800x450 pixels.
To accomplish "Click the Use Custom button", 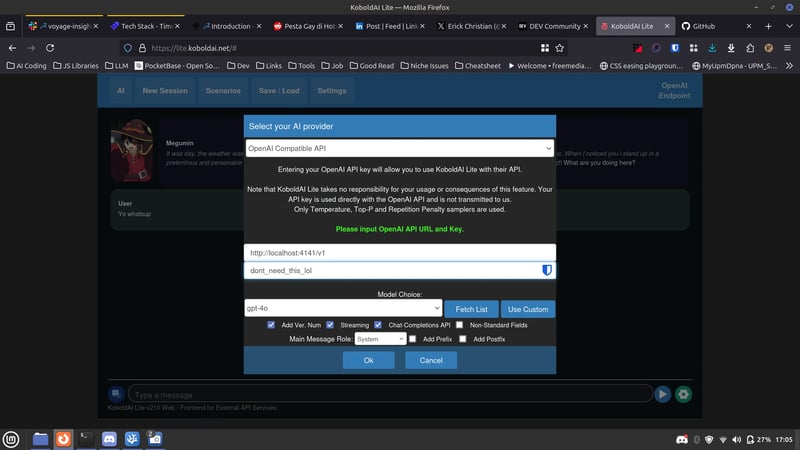I will [528, 309].
